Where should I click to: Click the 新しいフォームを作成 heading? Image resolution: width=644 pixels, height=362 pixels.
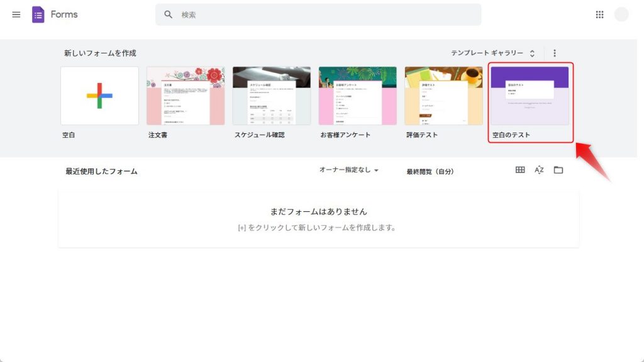100,53
